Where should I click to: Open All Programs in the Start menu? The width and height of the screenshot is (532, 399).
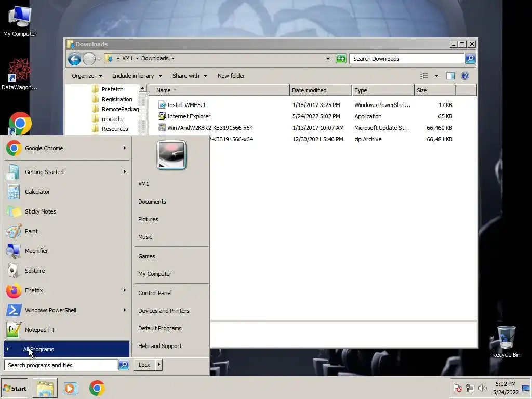point(66,349)
